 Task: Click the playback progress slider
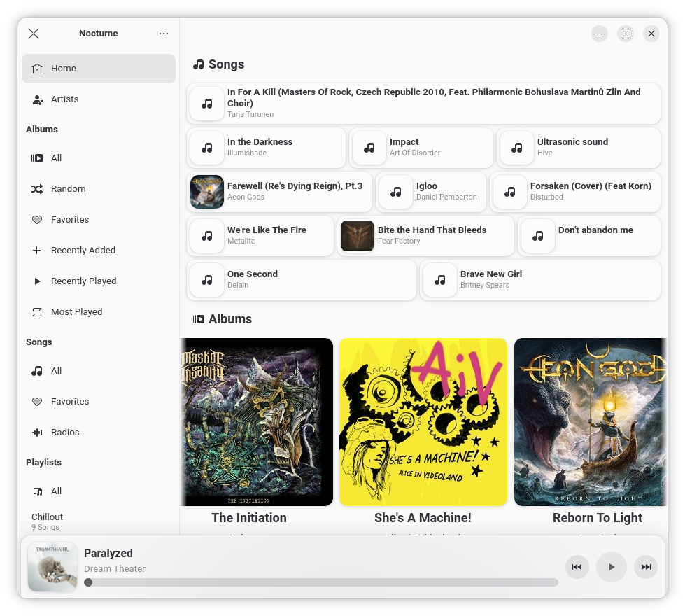tap(321, 582)
